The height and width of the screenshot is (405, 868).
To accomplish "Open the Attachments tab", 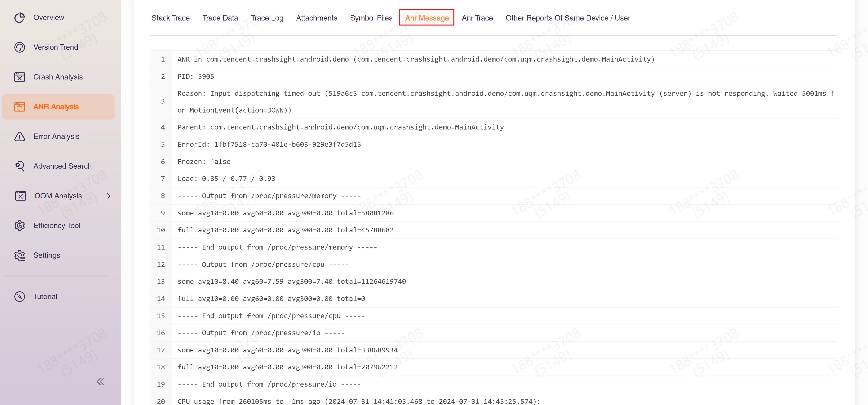I will pos(316,18).
